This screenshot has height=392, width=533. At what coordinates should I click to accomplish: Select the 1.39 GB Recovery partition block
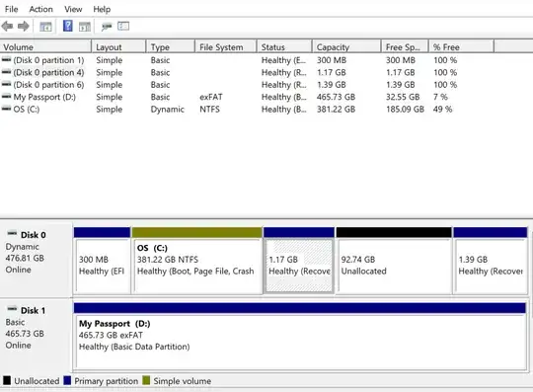(x=491, y=261)
